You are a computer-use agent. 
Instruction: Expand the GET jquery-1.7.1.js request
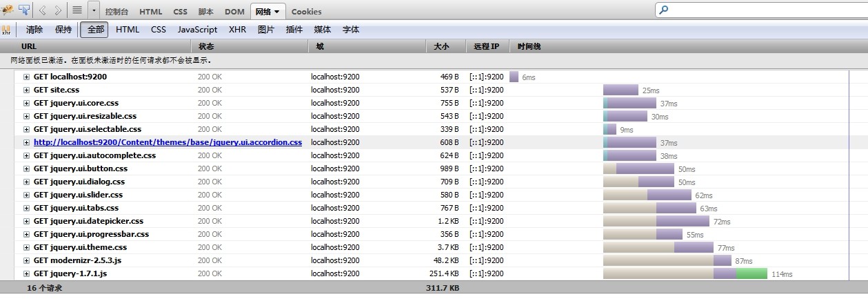coord(27,274)
